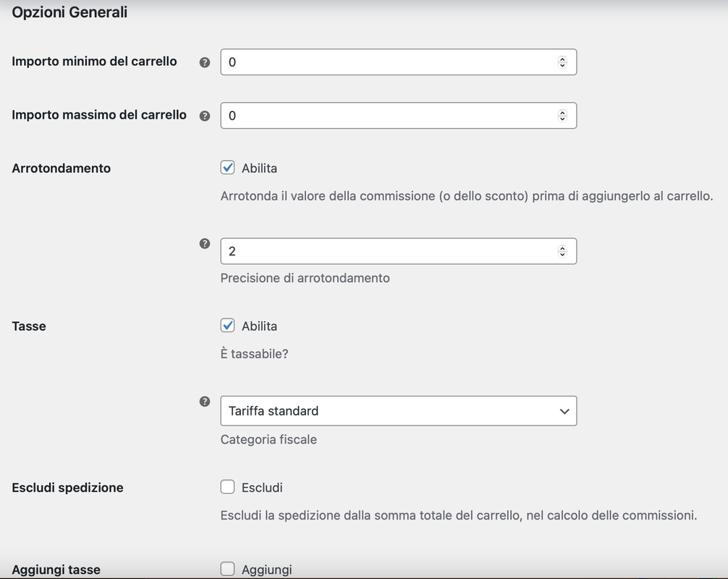This screenshot has height=579, width=728.
Task: Click the 'Arrotonda il valore della commissione' description
Action: pos(467,196)
